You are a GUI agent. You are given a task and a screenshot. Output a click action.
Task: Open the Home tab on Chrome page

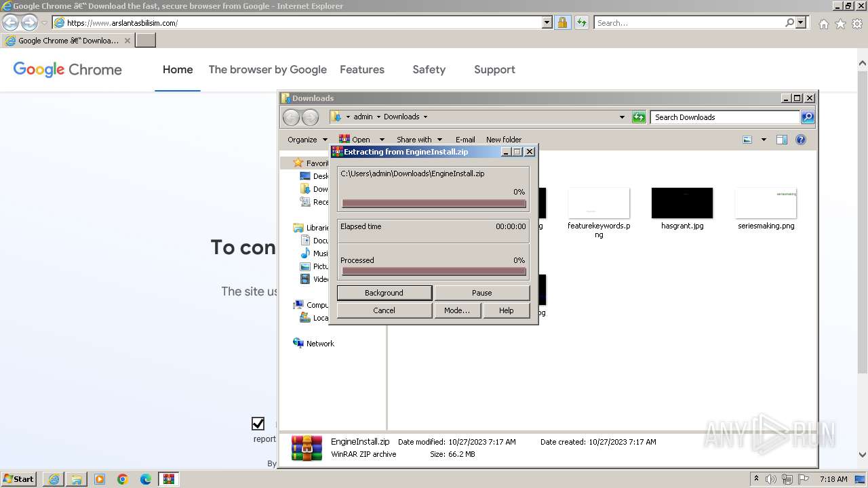coord(178,70)
